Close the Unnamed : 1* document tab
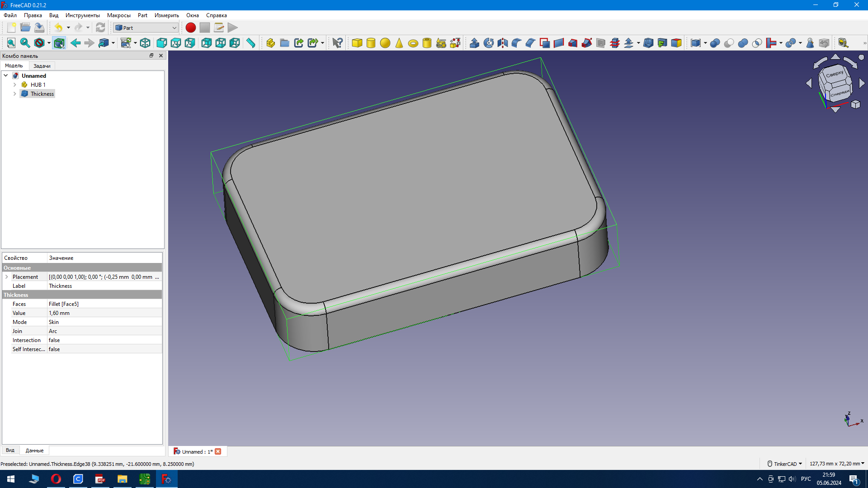 point(218,451)
